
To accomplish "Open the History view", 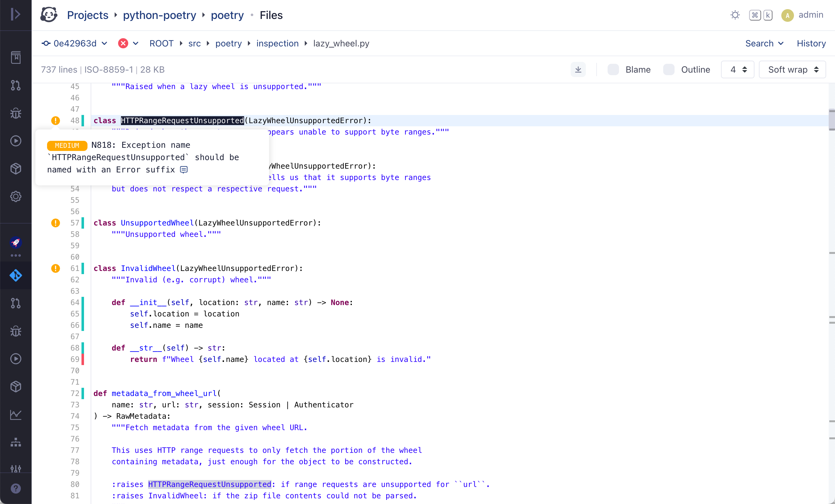I will [811, 43].
